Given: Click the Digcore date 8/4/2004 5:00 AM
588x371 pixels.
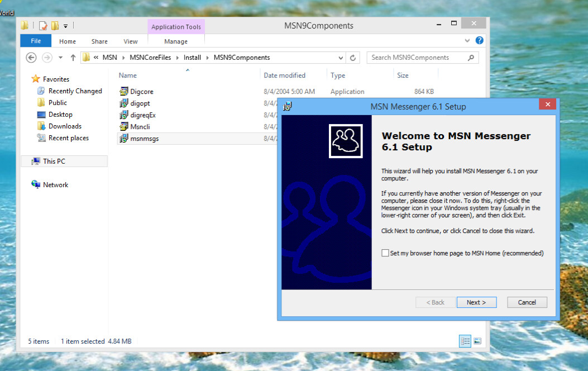Looking at the screenshot, I should [x=289, y=91].
